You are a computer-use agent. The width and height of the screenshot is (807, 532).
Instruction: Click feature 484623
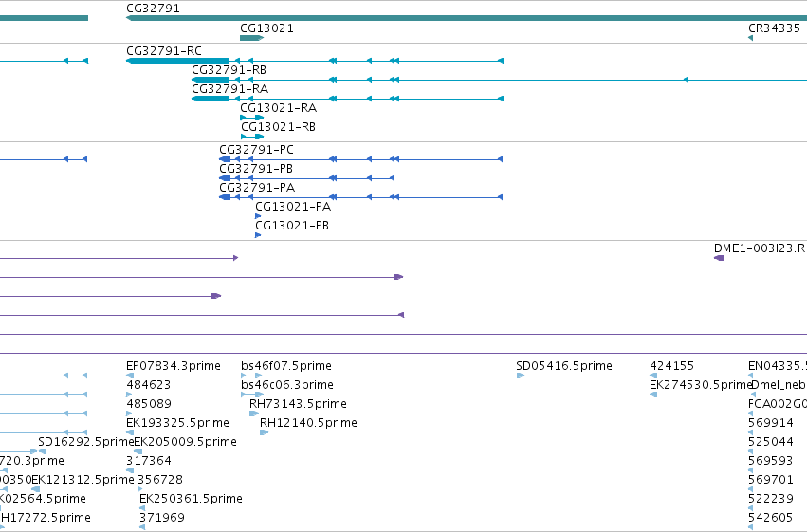point(148,385)
